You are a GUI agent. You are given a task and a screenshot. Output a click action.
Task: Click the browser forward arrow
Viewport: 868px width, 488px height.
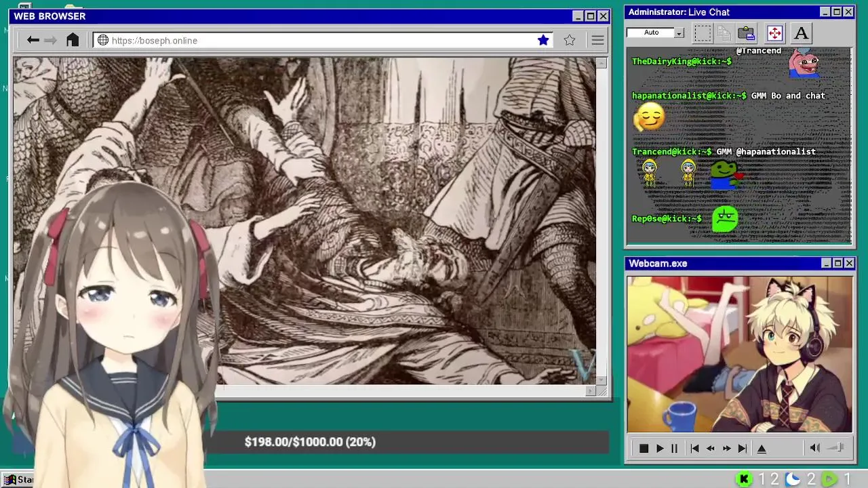[51, 40]
